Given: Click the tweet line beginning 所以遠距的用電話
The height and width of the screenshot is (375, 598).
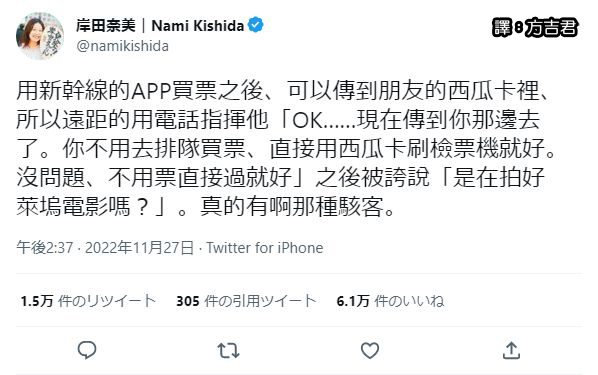Looking at the screenshot, I should (x=278, y=120).
